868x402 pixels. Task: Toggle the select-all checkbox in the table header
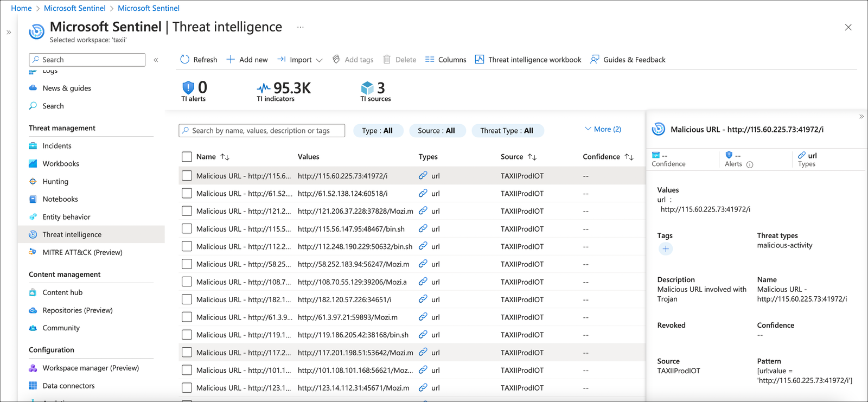pos(187,157)
